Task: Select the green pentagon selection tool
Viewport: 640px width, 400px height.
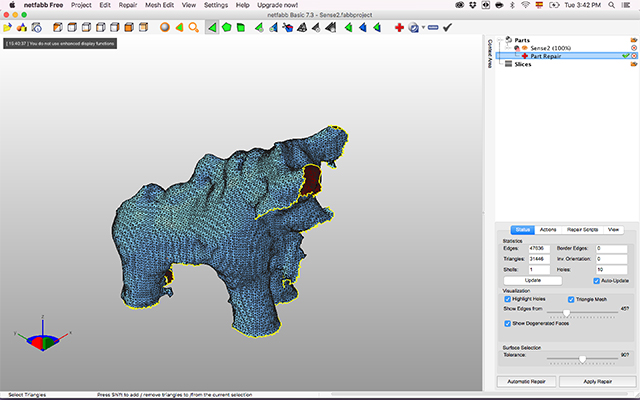Action: pos(228,27)
